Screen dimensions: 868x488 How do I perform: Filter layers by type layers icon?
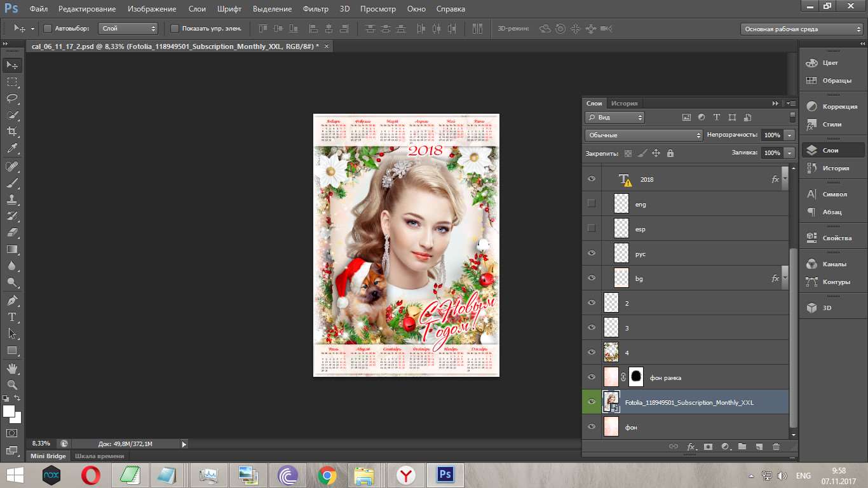point(717,118)
